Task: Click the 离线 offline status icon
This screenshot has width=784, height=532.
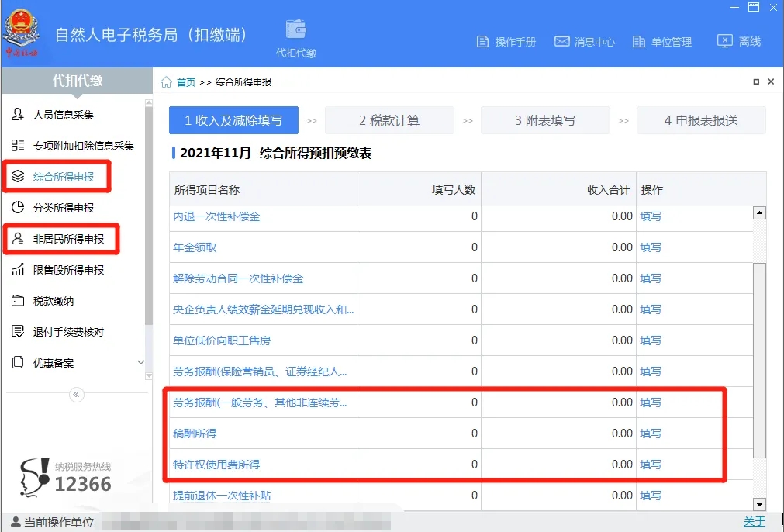Action: coord(724,41)
